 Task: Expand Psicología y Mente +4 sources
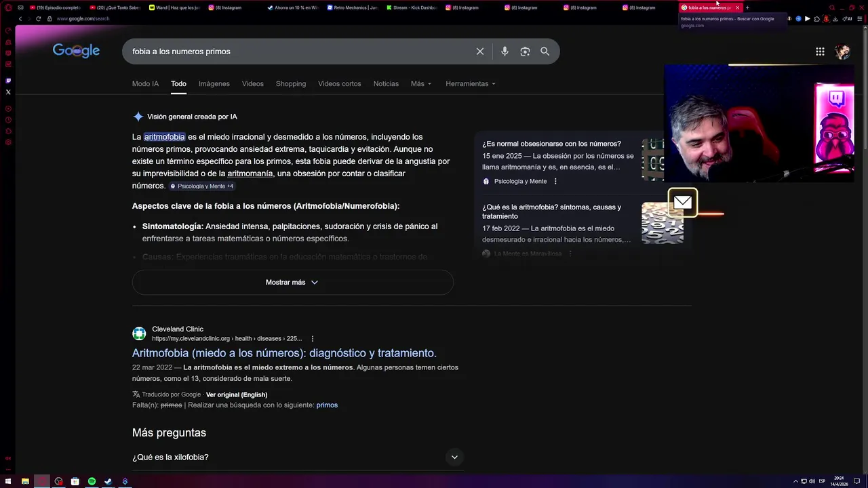(x=202, y=186)
